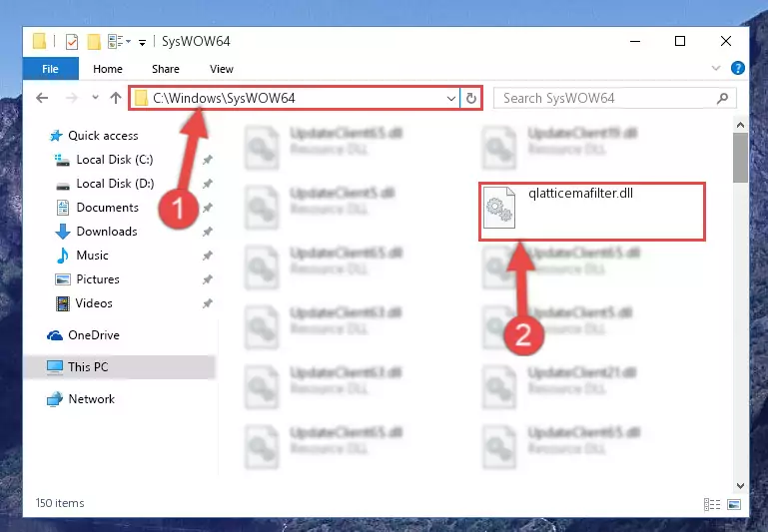Switch to the View ribbon tab

pos(222,69)
